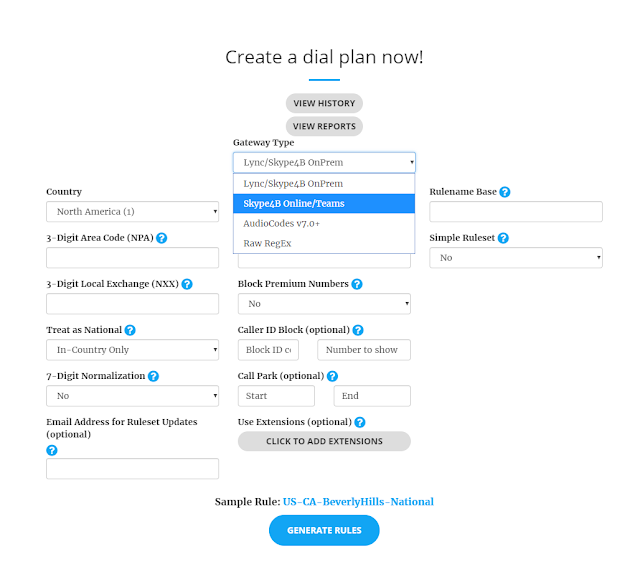Click the Rulename Base text field

pyautogui.click(x=516, y=212)
